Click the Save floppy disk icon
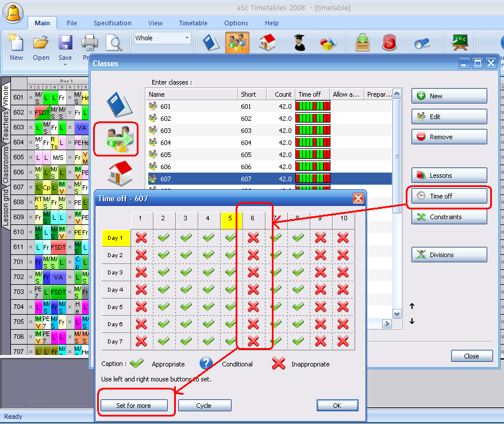Screen dimensions: 504x424 pos(66,43)
